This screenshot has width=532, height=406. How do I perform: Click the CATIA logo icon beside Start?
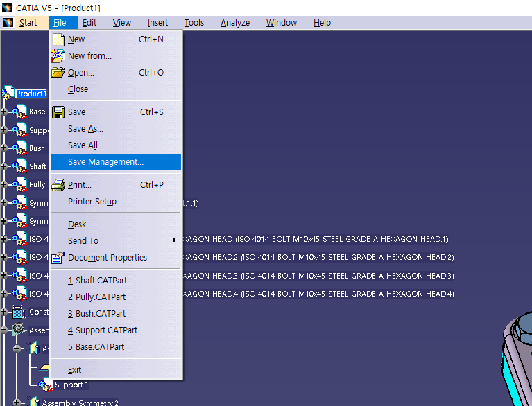[8, 23]
